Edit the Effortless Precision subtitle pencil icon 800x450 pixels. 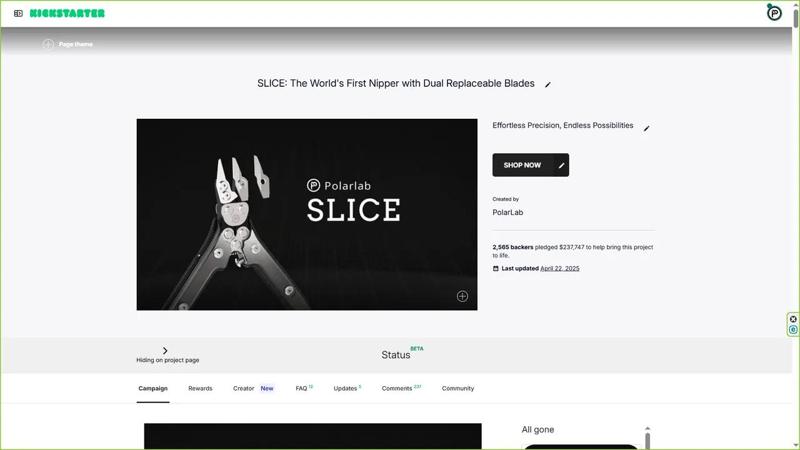[646, 128]
